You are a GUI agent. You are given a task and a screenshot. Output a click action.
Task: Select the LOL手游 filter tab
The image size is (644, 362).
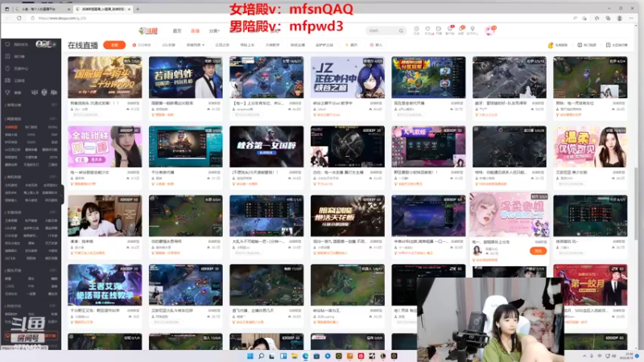point(168,45)
